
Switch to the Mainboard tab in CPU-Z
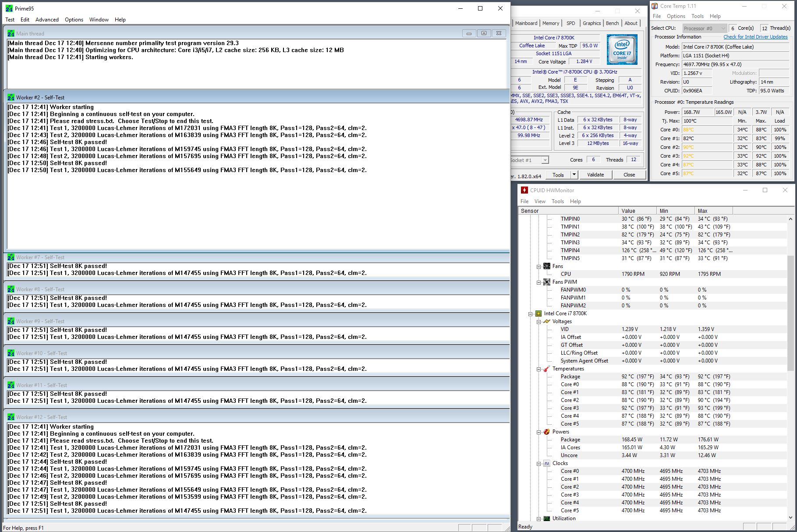[526, 23]
